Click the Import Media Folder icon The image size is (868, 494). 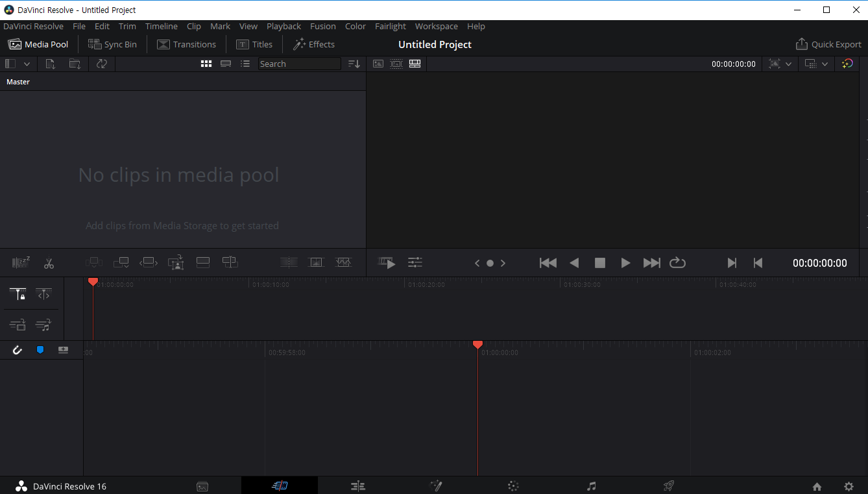pyautogui.click(x=75, y=64)
